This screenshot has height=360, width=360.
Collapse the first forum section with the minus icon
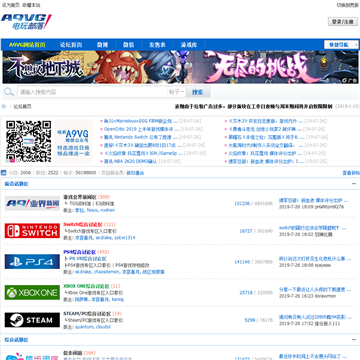coord(354,184)
